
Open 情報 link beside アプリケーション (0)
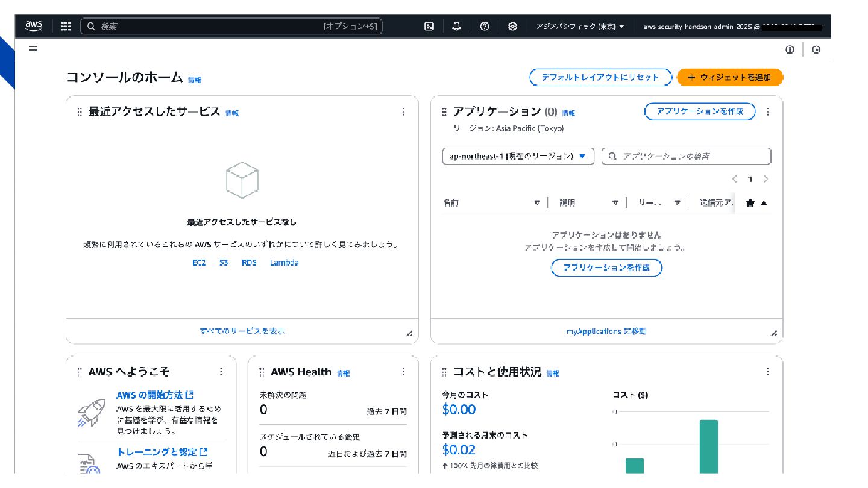568,113
